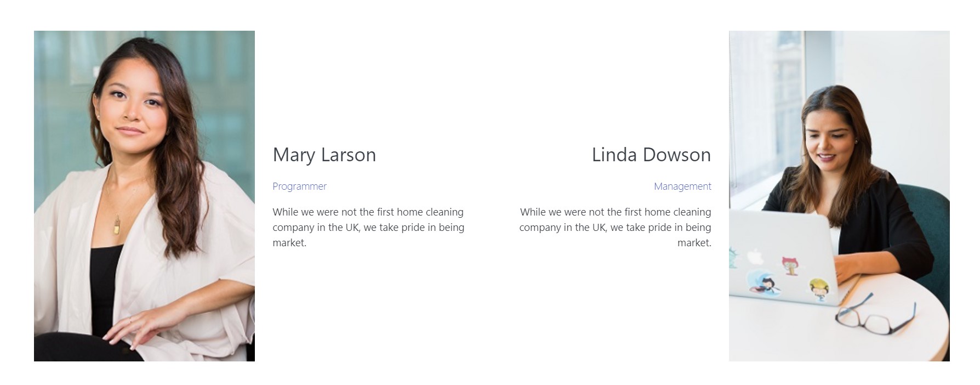Click "market." under Linda Dowson's bio
980x385 pixels.
tap(694, 243)
